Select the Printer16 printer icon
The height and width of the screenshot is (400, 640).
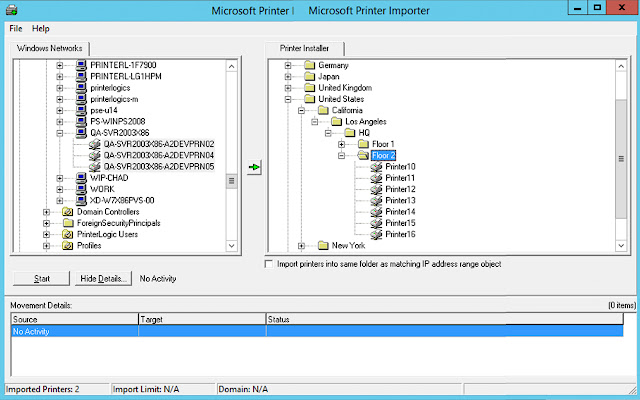coord(376,234)
